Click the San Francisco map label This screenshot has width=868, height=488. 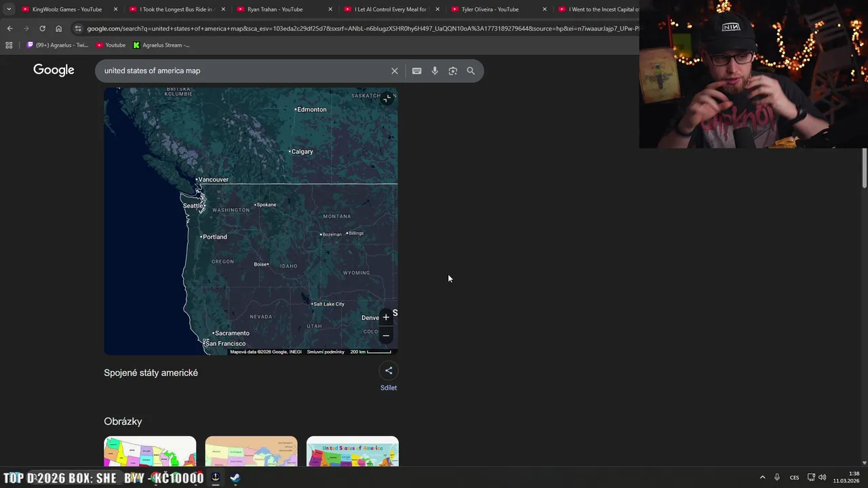225,344
